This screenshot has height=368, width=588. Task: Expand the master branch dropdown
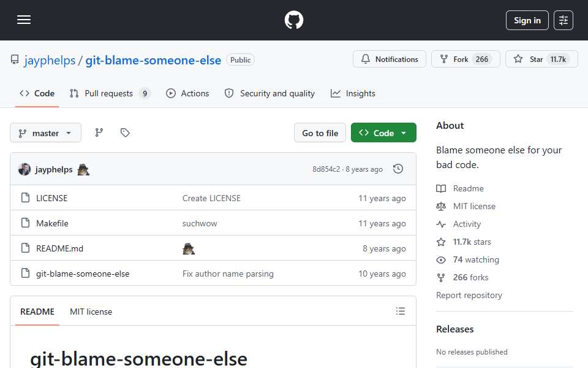(x=45, y=133)
